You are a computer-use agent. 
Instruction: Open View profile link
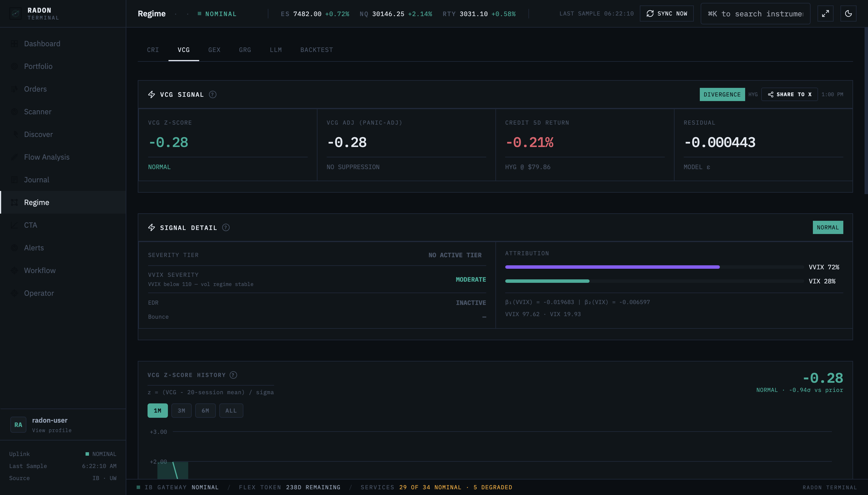tap(52, 430)
